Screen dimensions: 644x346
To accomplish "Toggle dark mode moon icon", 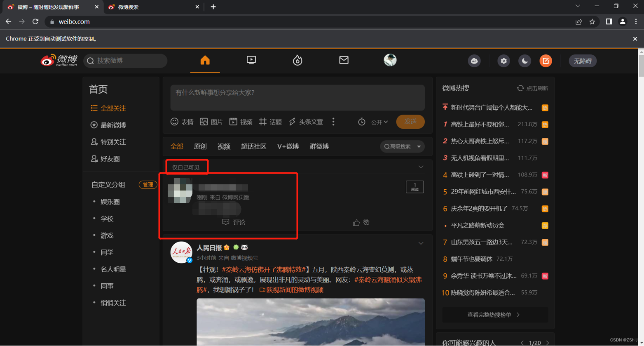I will pyautogui.click(x=525, y=61).
